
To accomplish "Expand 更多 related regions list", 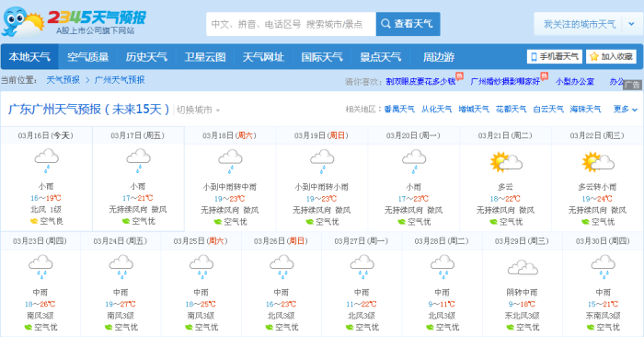I will tap(625, 110).
